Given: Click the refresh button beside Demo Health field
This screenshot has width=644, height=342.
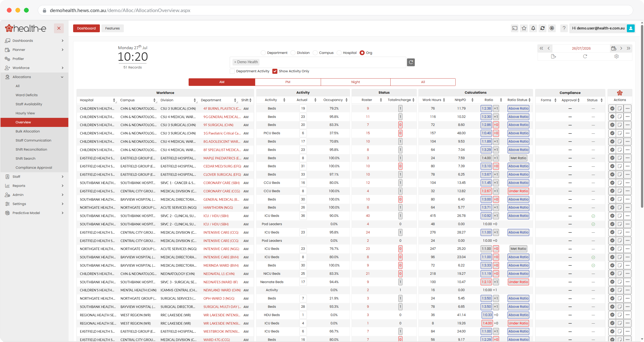Looking at the screenshot, I should click(411, 62).
